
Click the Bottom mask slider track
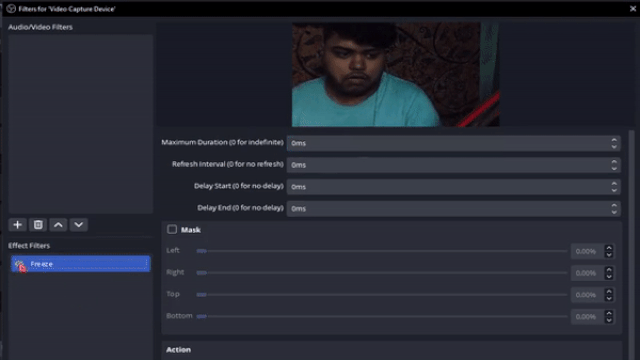pyautogui.click(x=382, y=316)
